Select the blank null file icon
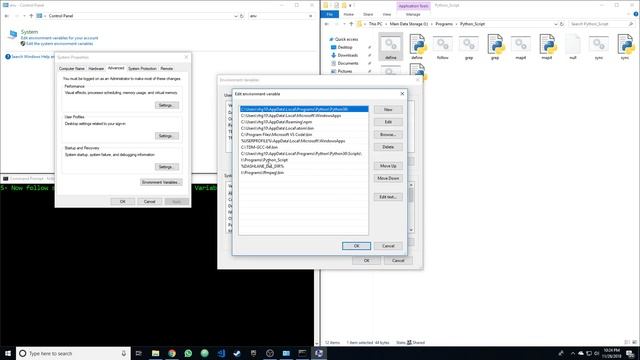This screenshot has width=640, height=360. pyautogui.click(x=573, y=46)
